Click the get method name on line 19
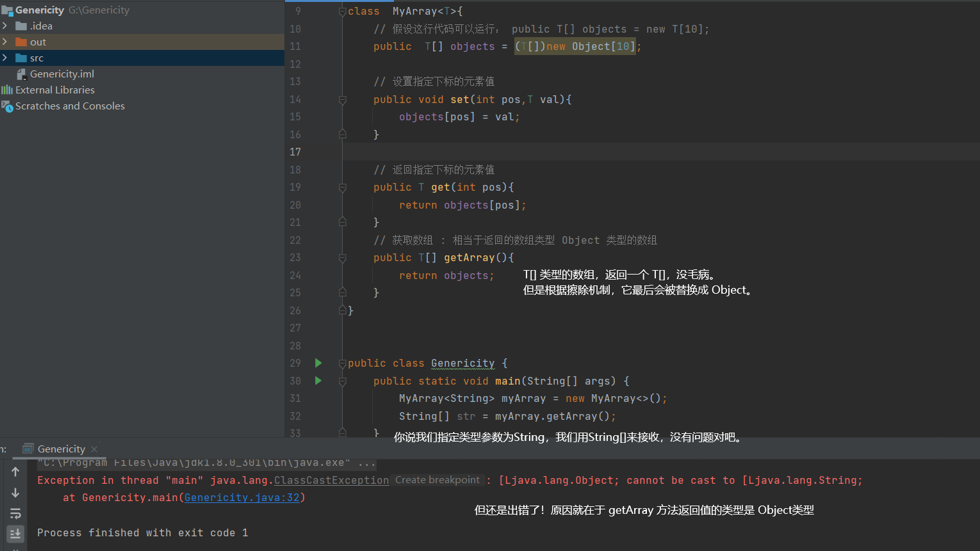Viewport: 980px width, 551px height. (x=441, y=187)
